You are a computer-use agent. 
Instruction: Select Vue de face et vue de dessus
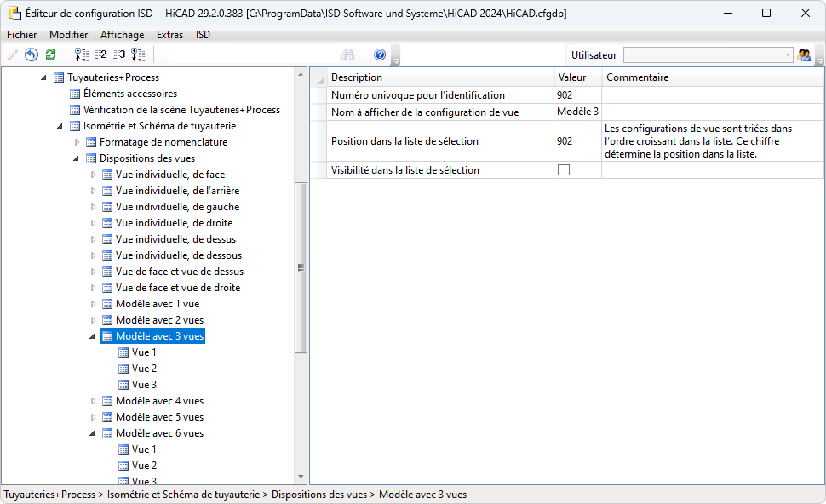point(180,272)
